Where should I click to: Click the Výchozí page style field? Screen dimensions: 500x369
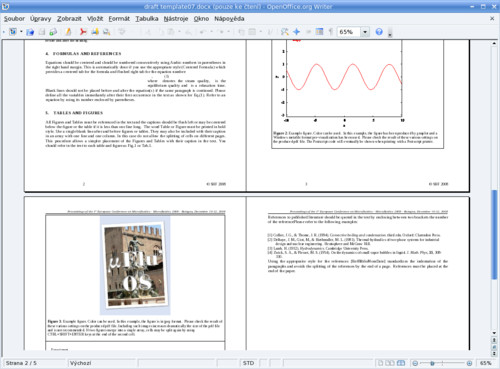pos(102,363)
